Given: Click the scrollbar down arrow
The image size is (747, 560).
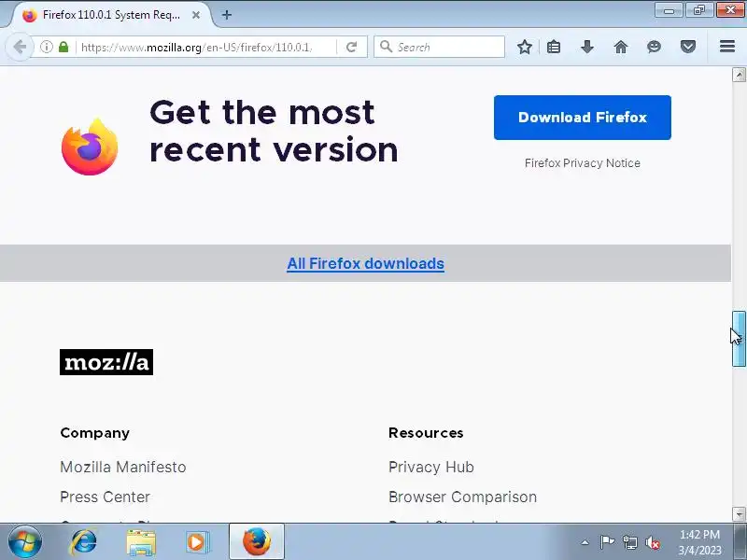Looking at the screenshot, I should pyautogui.click(x=739, y=514).
